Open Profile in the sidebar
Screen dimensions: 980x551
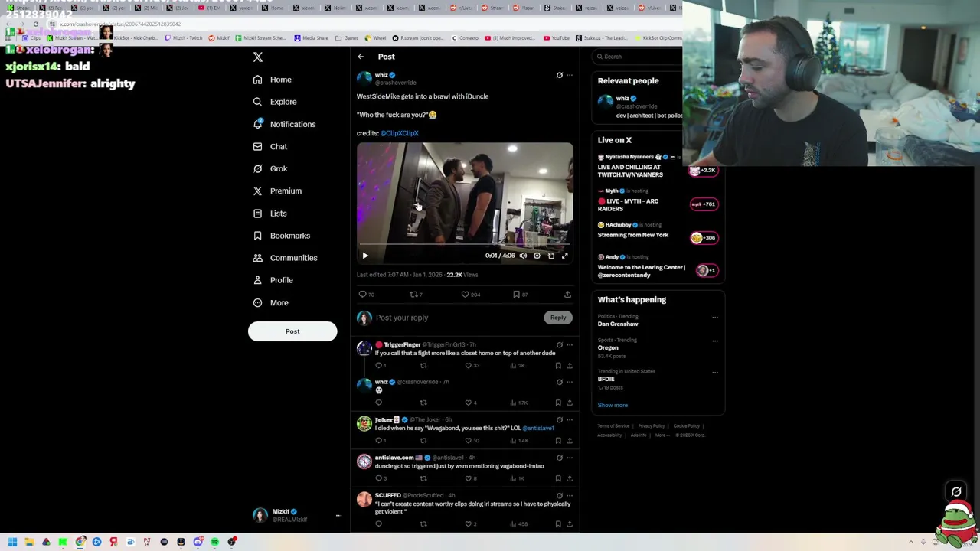(x=273, y=280)
